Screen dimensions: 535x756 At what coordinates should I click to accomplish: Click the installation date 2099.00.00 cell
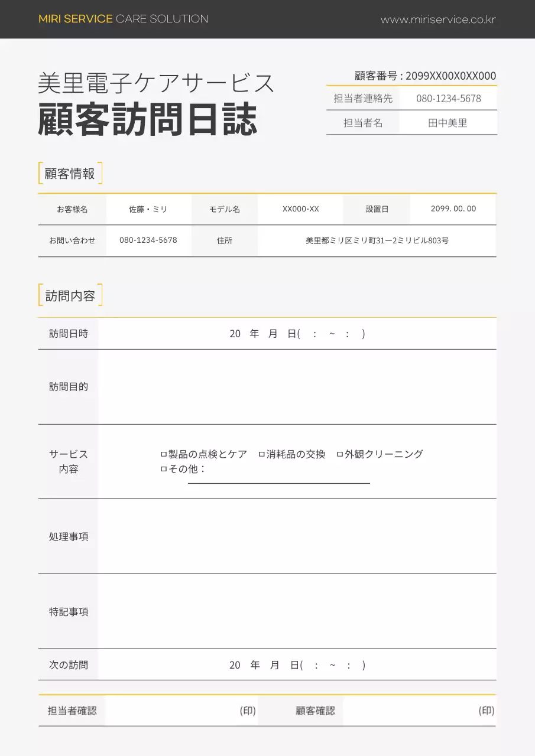pyautogui.click(x=453, y=208)
